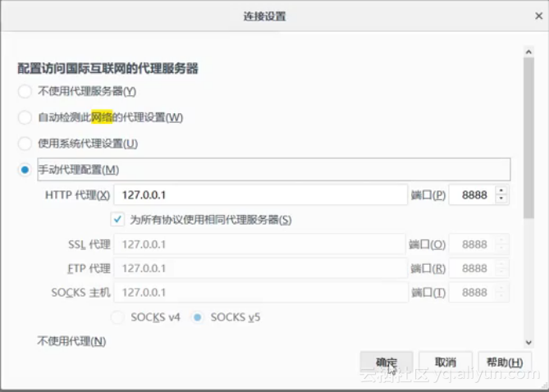Click the SSL 代理 address field
The height and width of the screenshot is (392, 549).
259,244
